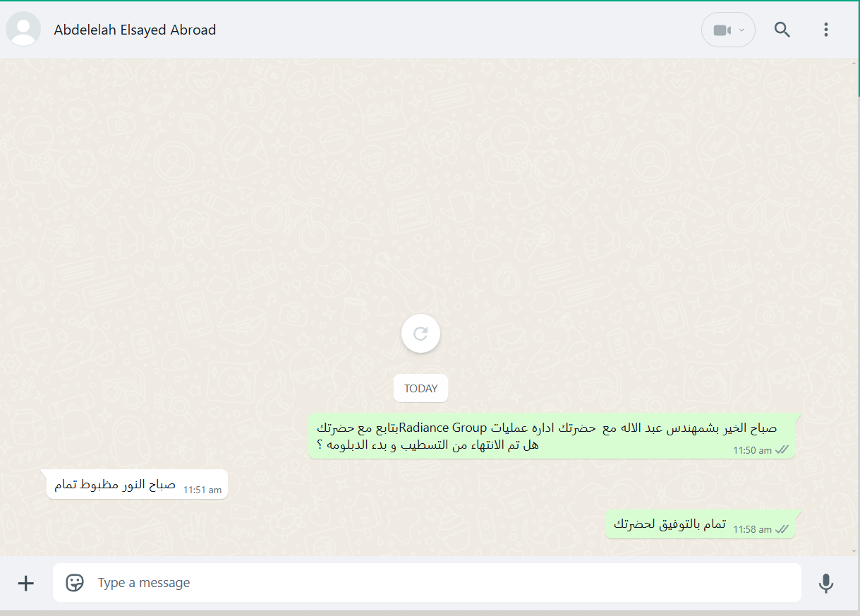Open the three-dot chat menu

(826, 30)
